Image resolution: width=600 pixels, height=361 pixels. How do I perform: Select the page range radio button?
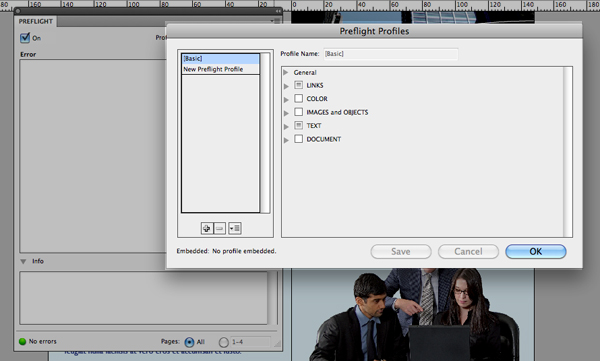pyautogui.click(x=224, y=342)
